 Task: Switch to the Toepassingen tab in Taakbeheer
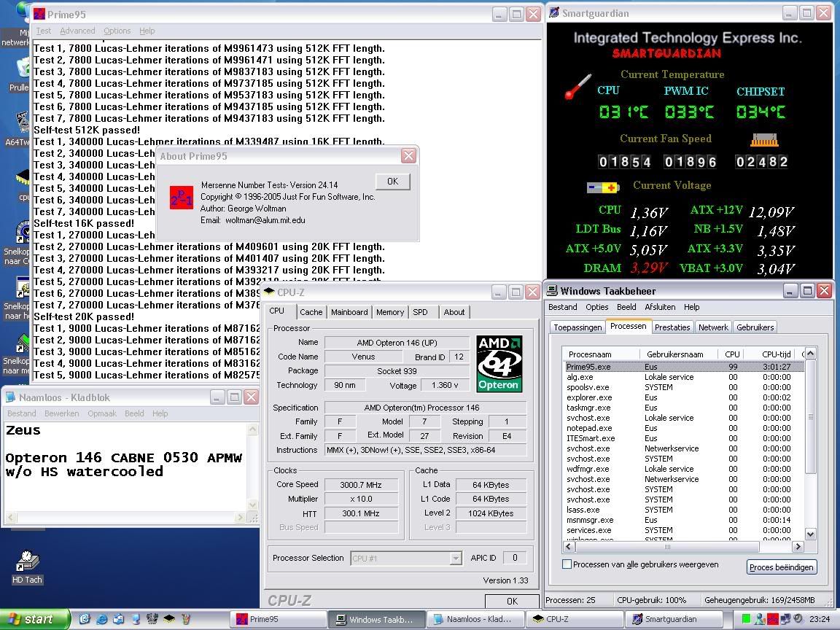pos(577,327)
